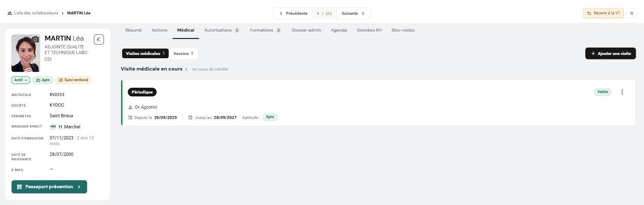Open Léa Martin's profile photo

[x=25, y=53]
